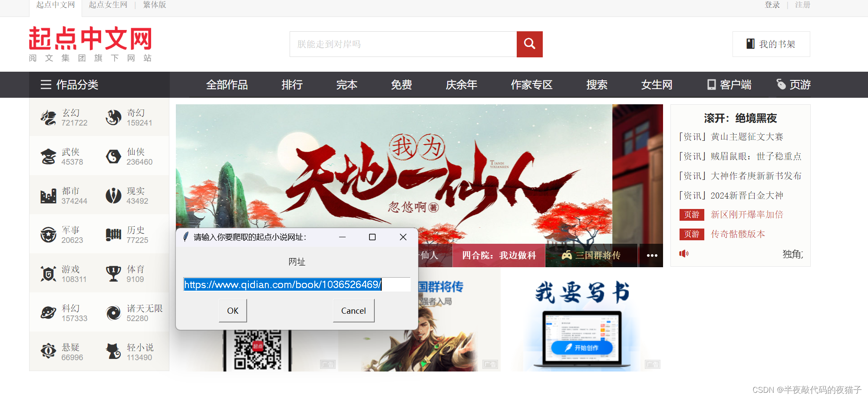Screen dimensions: 868x398
Task: Open the 排行 nav item
Action: click(x=292, y=85)
